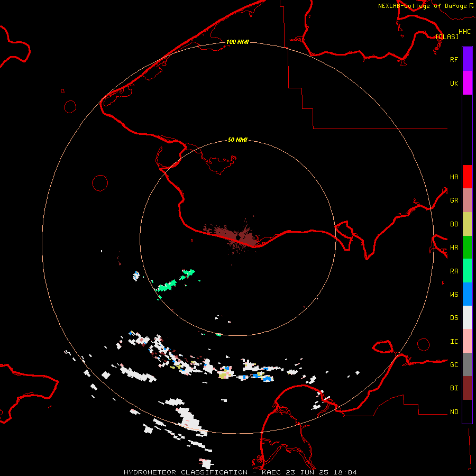Click the DS white legend swatch

tap(467, 317)
